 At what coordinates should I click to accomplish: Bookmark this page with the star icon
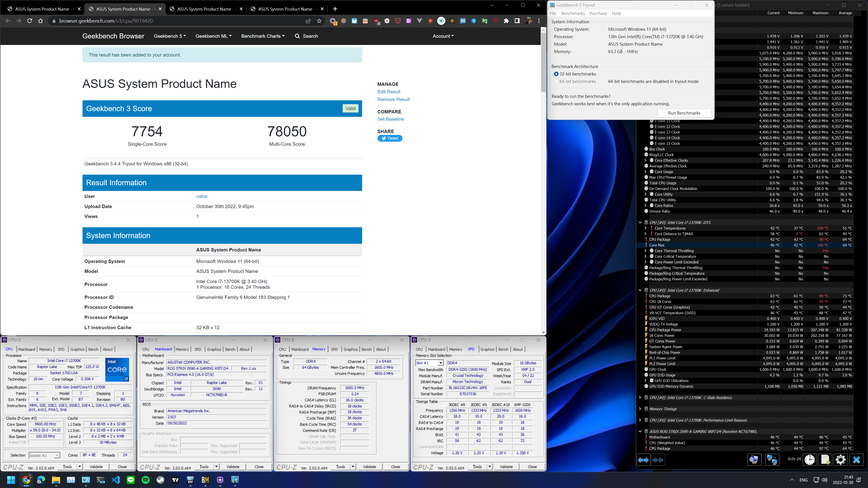click(x=319, y=21)
